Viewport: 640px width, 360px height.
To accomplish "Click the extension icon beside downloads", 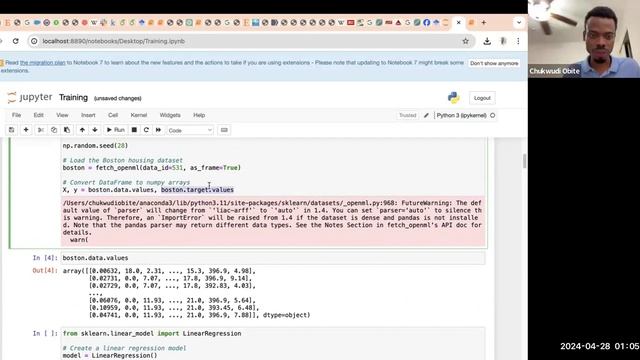I will tap(503, 41).
